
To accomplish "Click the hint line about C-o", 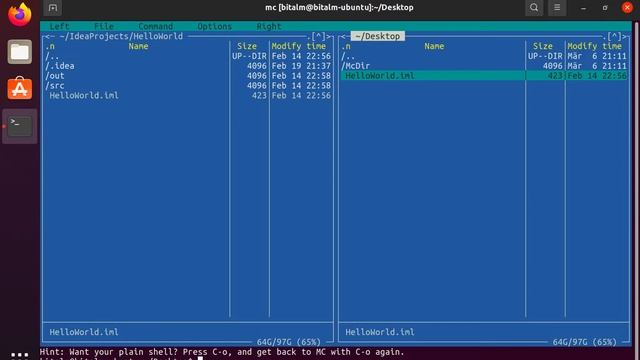I will pos(222,352).
